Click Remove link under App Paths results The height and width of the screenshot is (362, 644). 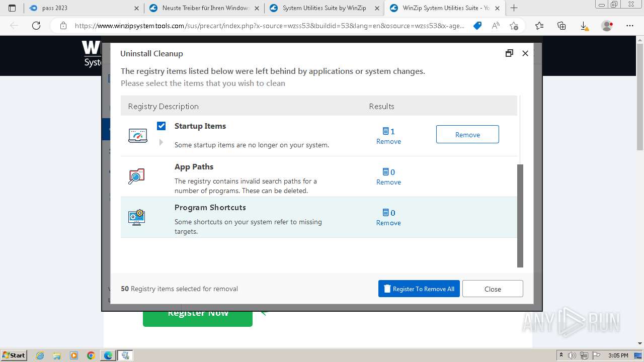(388, 182)
